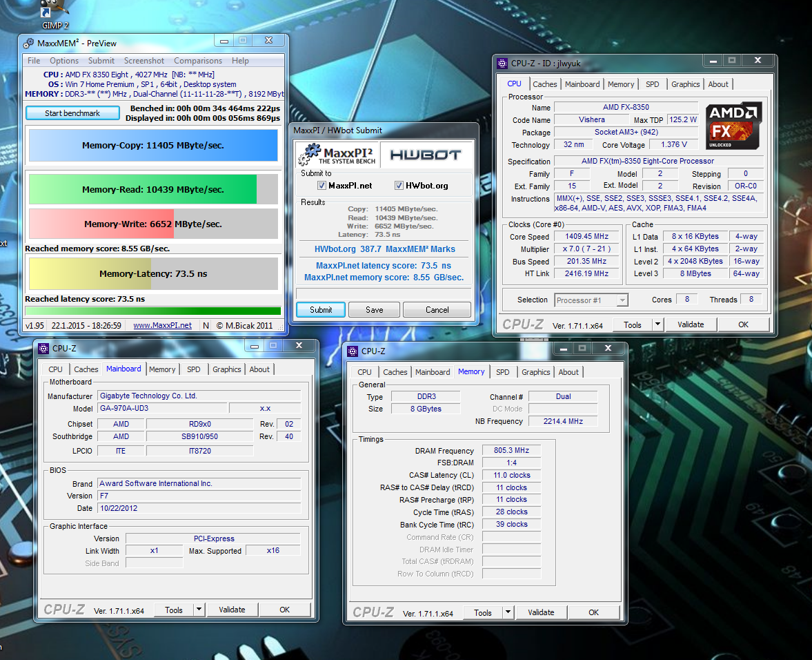Click the CPU-Z Mainboard window title icon

click(x=43, y=348)
